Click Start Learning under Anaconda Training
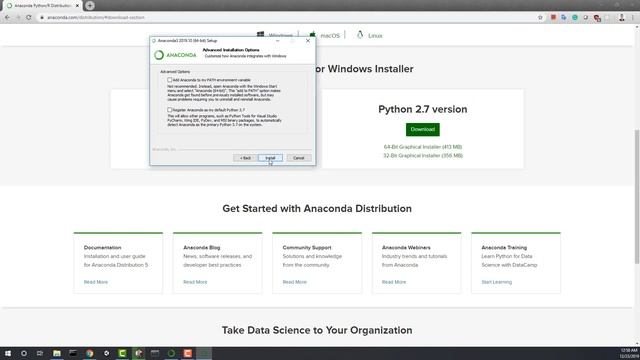The width and height of the screenshot is (640, 360). (x=496, y=282)
